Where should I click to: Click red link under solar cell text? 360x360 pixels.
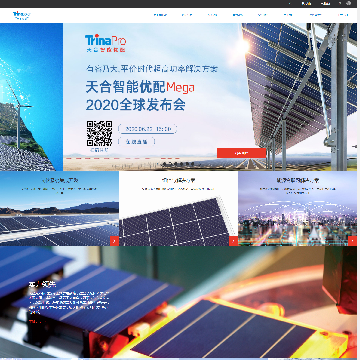point(36,322)
